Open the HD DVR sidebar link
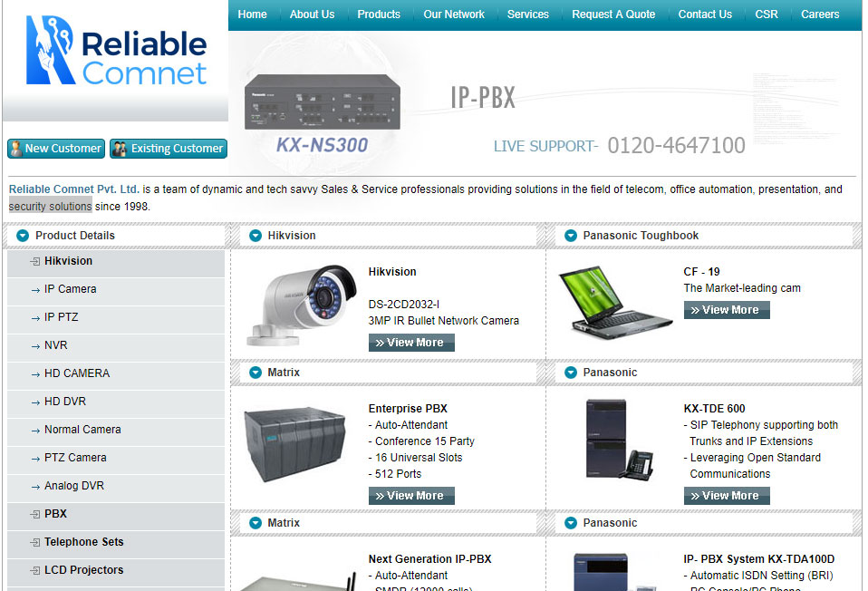The image size is (868, 591). pyautogui.click(x=65, y=402)
